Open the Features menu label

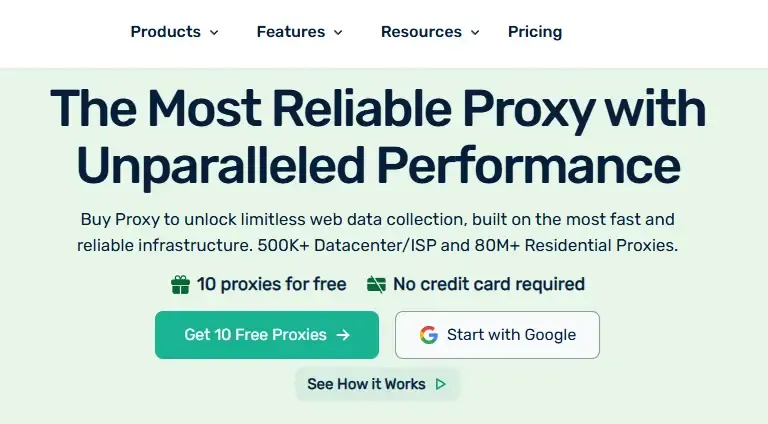click(x=290, y=32)
